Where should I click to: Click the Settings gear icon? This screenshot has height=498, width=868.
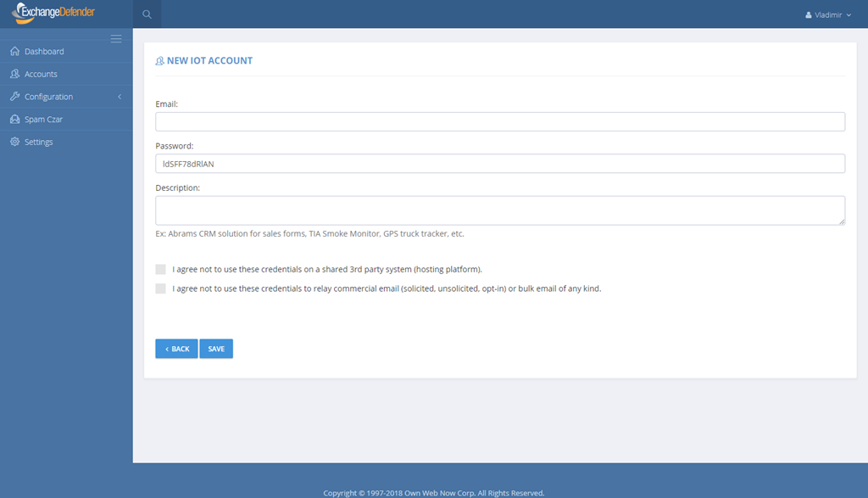point(15,142)
